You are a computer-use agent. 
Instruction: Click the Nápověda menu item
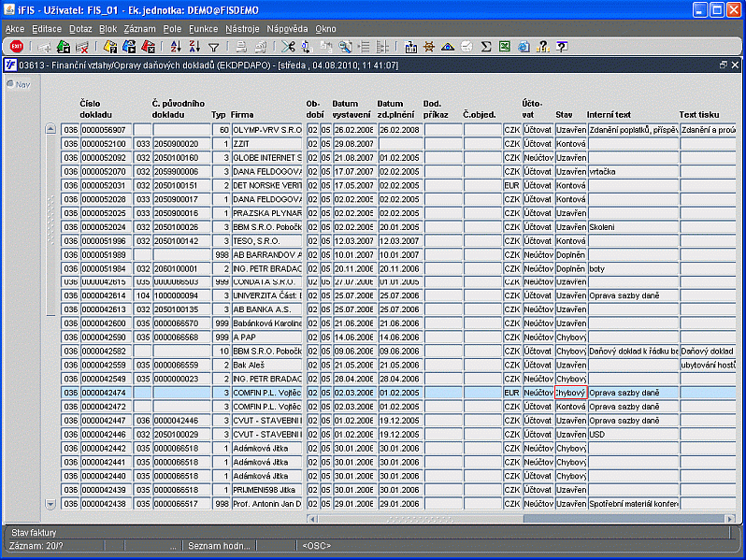click(287, 29)
